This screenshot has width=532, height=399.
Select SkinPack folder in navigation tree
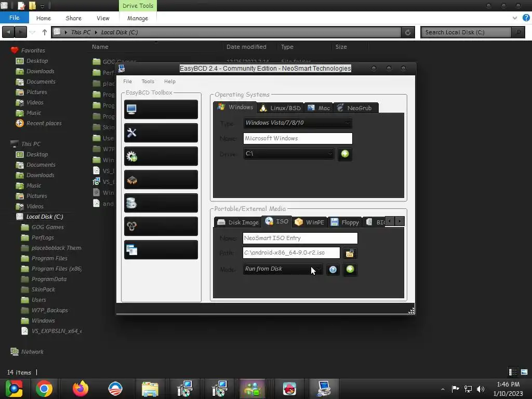coord(43,289)
